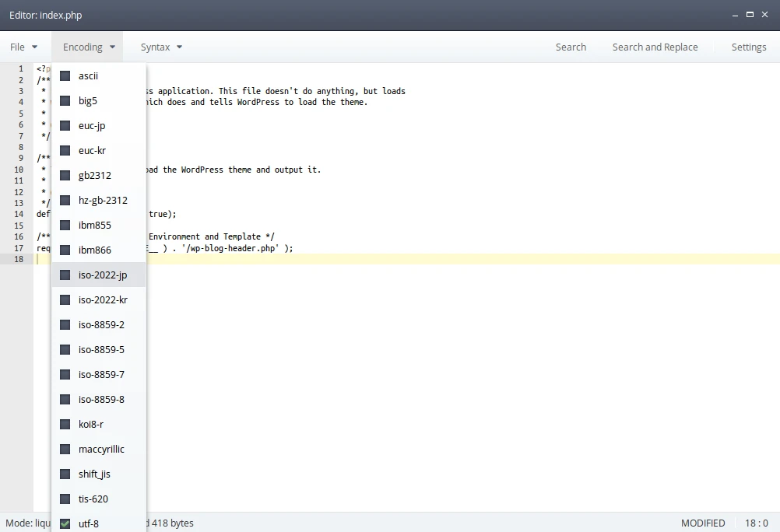Collapse the open Encoding dropdown
The height and width of the screenshot is (532, 780).
pyautogui.click(x=86, y=47)
